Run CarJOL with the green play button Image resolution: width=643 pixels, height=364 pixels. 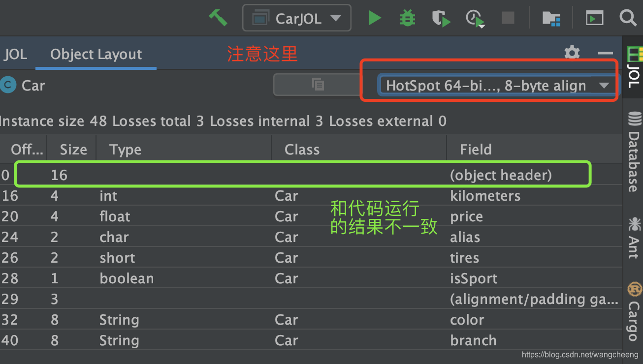point(375,18)
